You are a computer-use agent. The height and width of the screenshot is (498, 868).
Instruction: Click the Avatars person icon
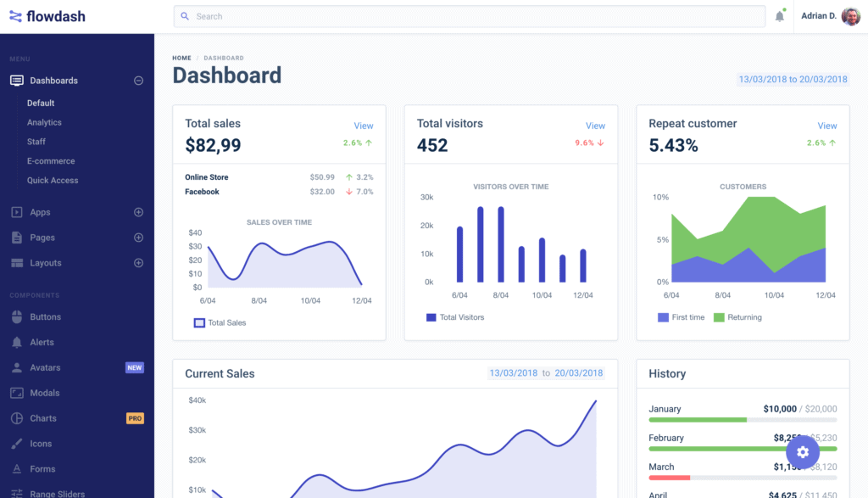(16, 368)
